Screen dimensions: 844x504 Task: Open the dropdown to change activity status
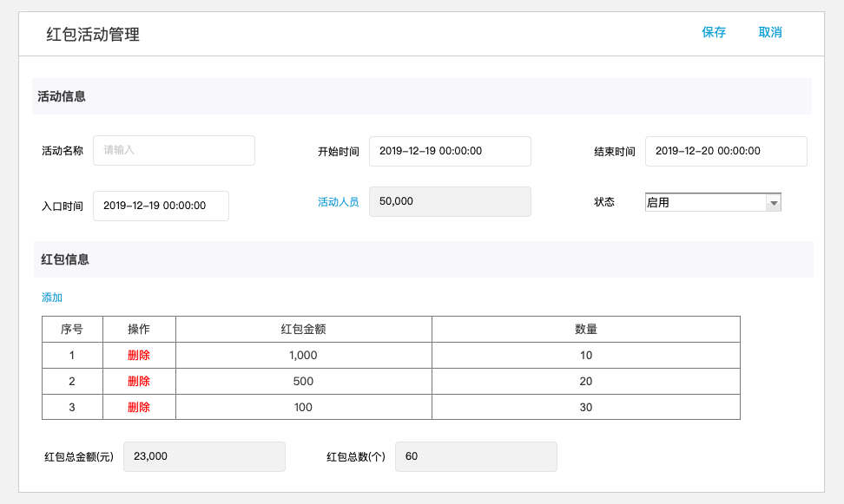[773, 201]
